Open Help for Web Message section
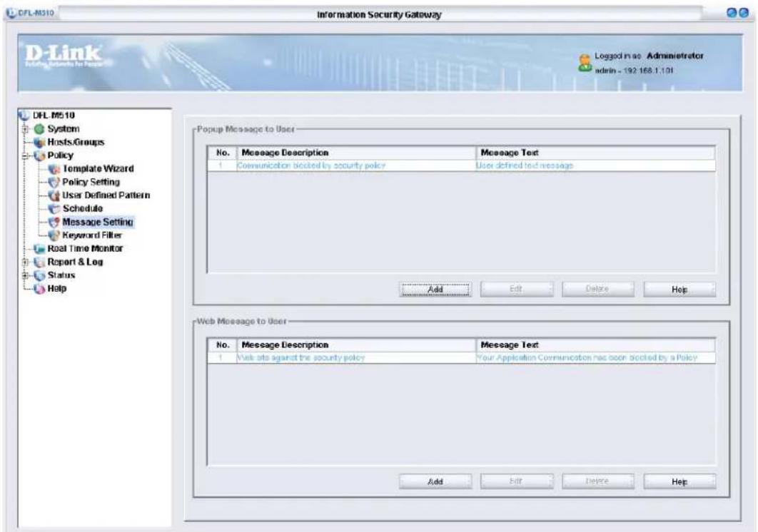The image size is (758, 532). 679,482
